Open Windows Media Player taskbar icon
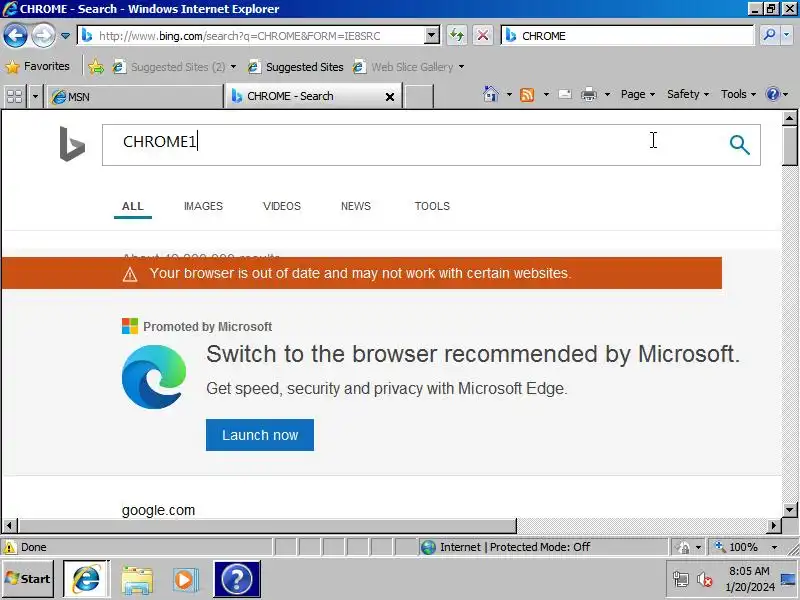800x600 pixels. 186,580
